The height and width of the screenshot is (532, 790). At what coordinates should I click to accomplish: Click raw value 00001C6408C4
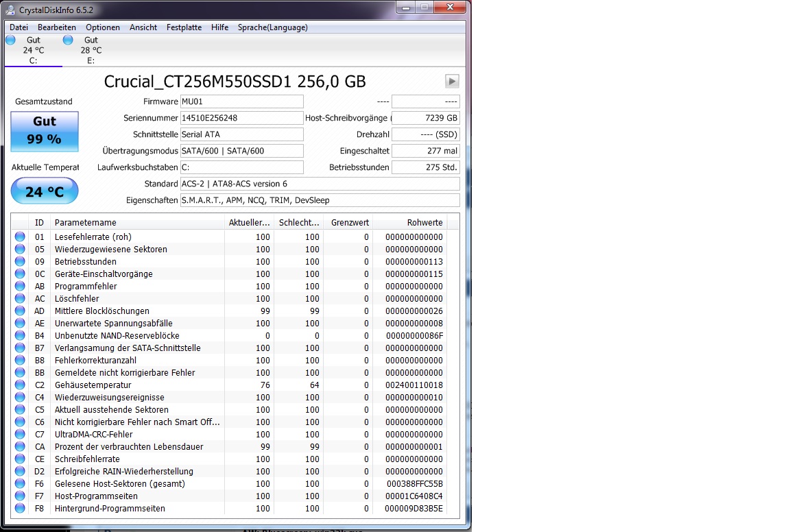pos(414,496)
